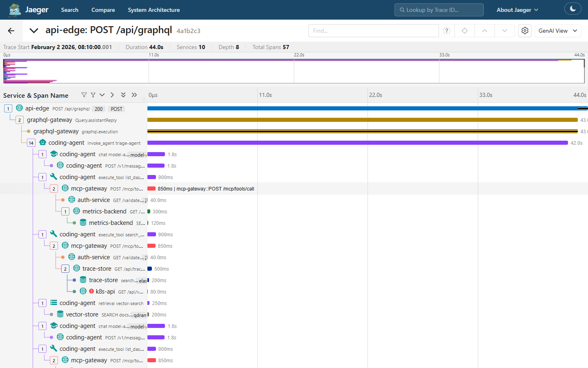Click database icon of vector-store SEARCH span
588x368 pixels.
coord(60,314)
